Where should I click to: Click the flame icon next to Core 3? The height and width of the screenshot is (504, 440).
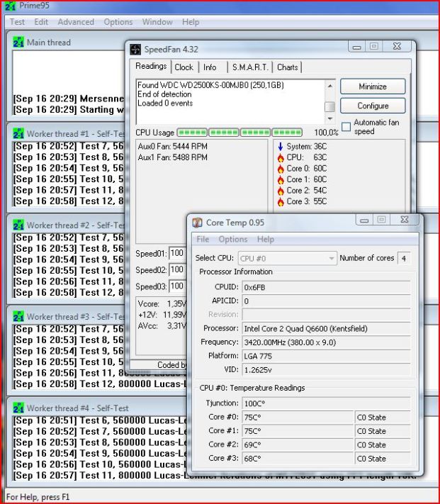[x=281, y=201]
